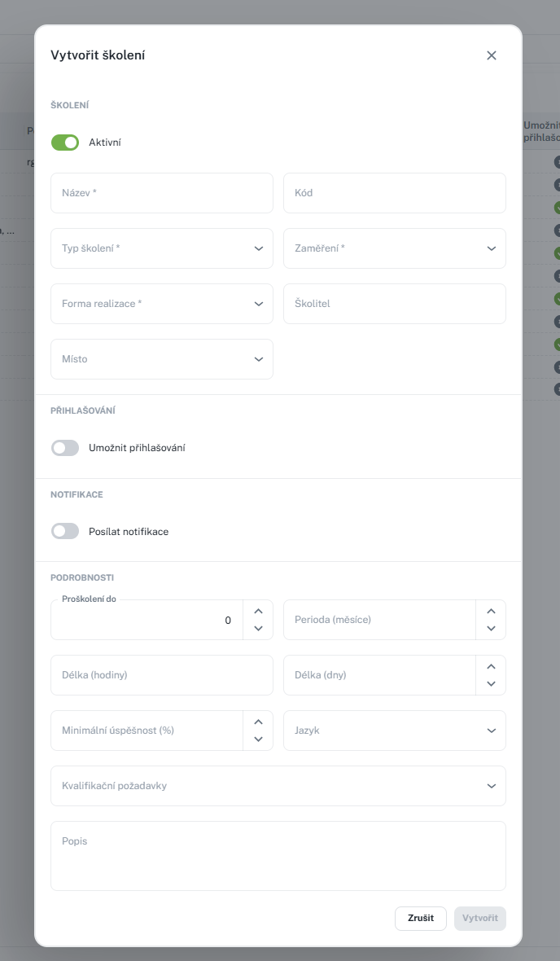Increment the Perioda (měsíce) stepper
560x961 pixels.
[492, 611]
